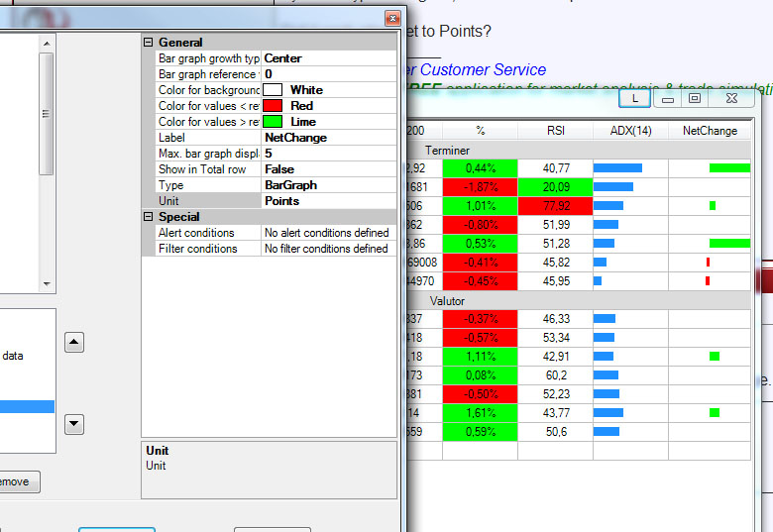Click the RSI 51,99 cell
Screen dimensions: 773x532
(556, 225)
